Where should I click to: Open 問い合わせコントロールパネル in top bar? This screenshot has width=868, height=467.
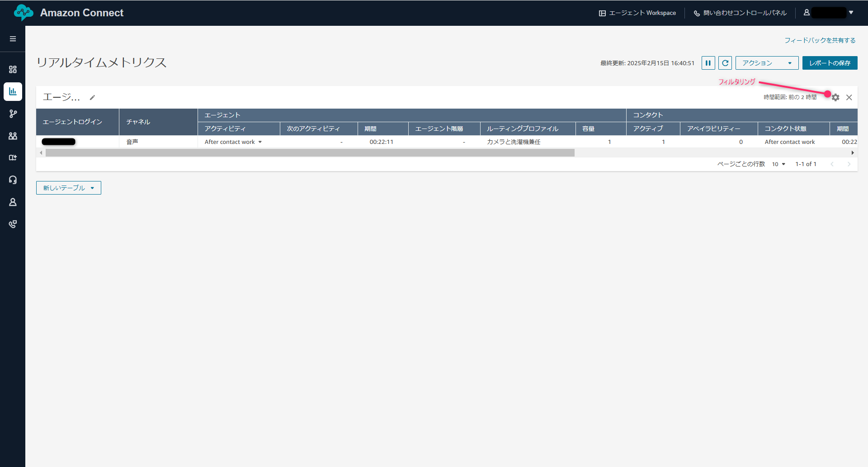click(740, 13)
